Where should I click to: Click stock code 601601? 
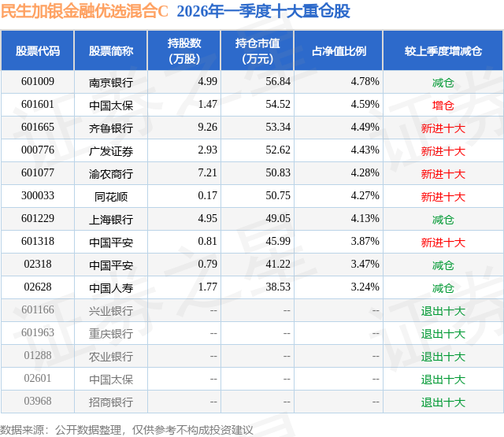pyautogui.click(x=37, y=105)
